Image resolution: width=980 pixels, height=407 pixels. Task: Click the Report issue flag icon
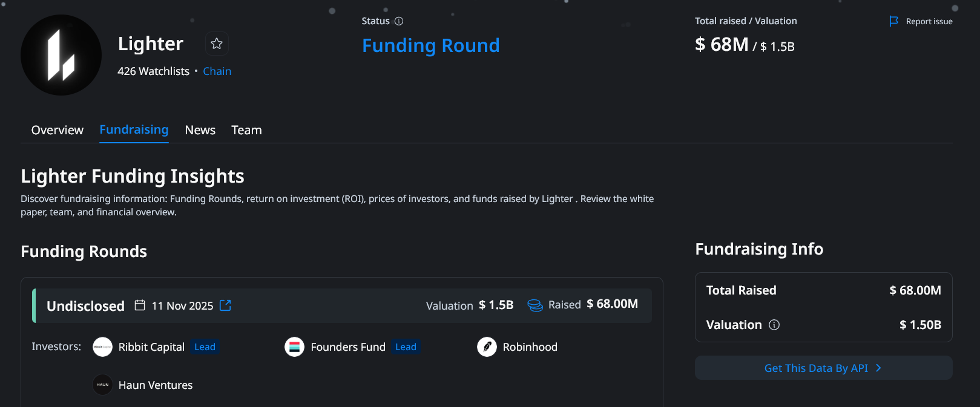pos(893,21)
